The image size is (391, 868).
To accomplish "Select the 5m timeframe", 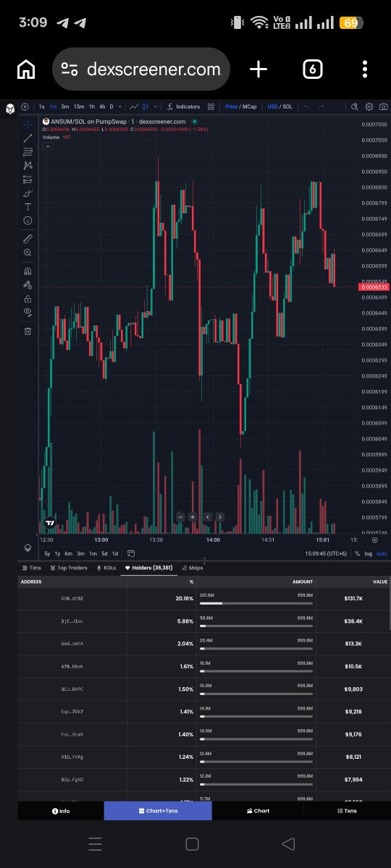I will tap(65, 106).
